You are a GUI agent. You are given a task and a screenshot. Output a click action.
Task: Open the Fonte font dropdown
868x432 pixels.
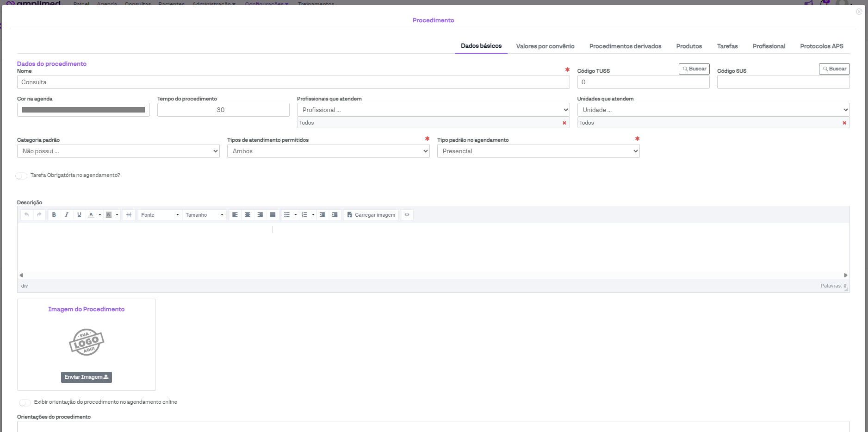(x=160, y=215)
